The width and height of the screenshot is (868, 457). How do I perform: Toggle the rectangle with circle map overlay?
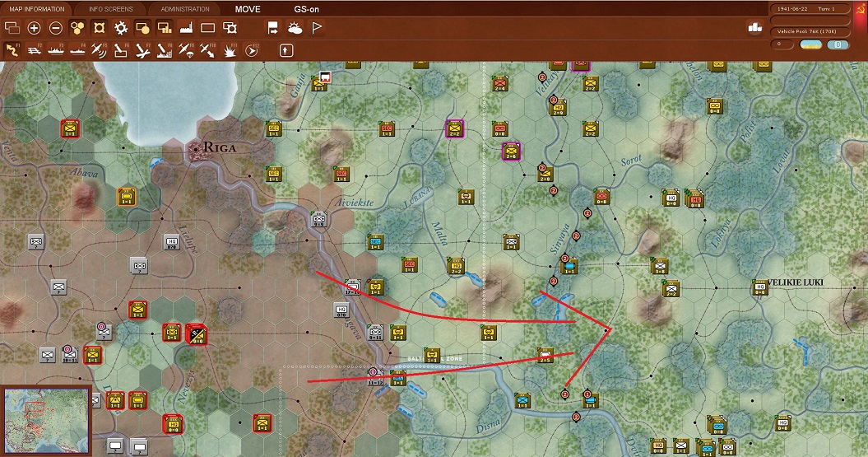(x=142, y=28)
